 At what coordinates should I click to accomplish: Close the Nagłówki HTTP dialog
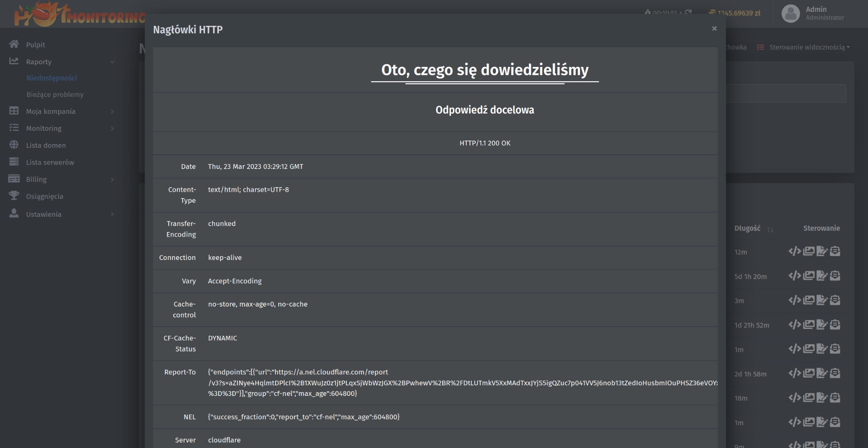pos(714,28)
